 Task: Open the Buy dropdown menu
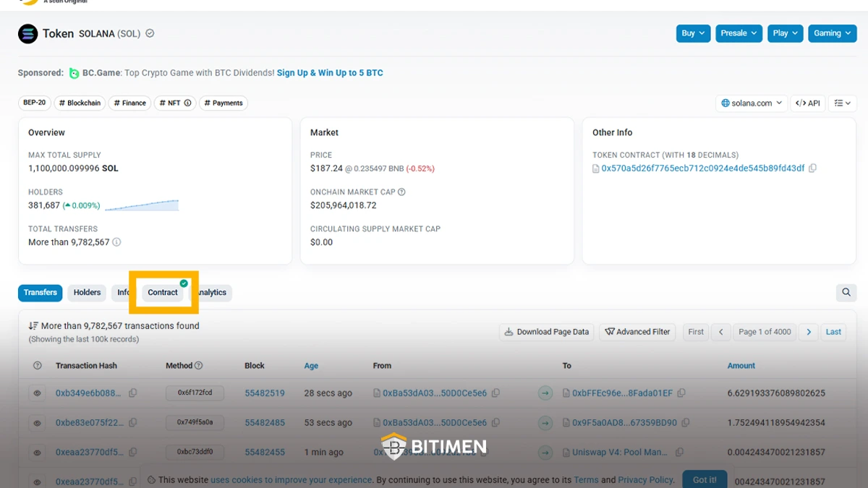coord(694,33)
